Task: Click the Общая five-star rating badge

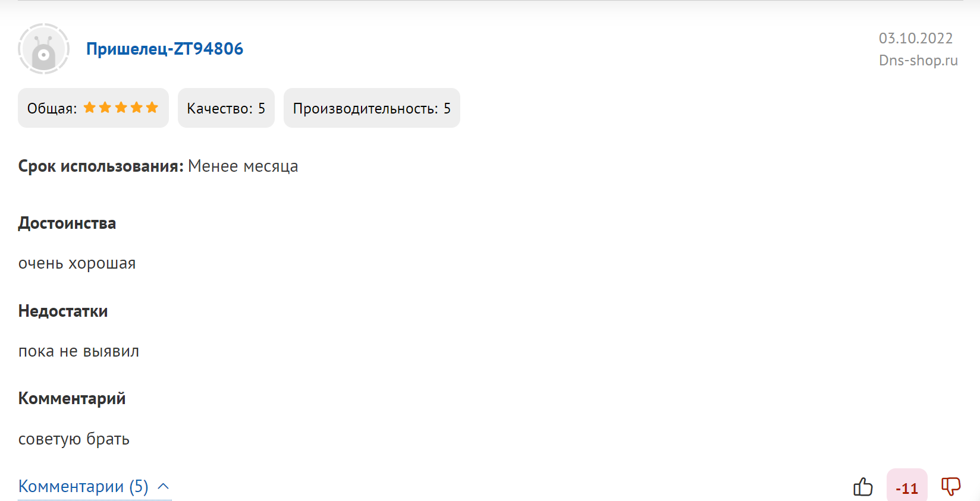Action: [x=93, y=108]
